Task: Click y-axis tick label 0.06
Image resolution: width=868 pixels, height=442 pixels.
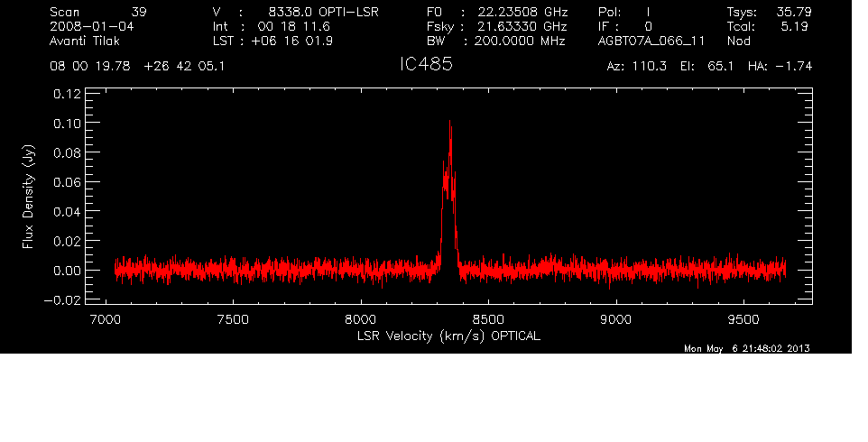Action: (67, 182)
